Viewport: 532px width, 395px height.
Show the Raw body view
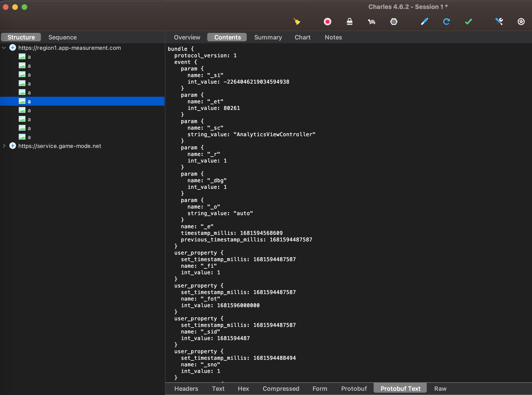[440, 389]
